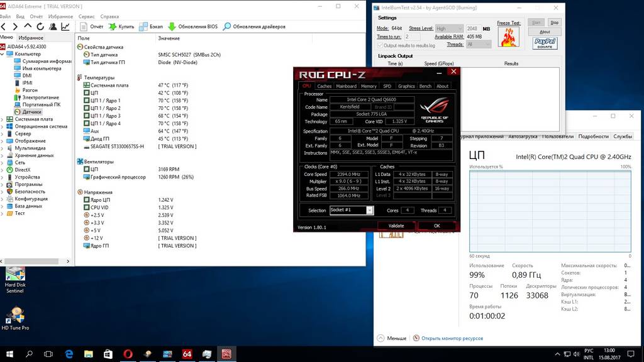The image size is (644, 362).
Task: Click the BIOS updates green arrow icon
Action: tap(171, 27)
